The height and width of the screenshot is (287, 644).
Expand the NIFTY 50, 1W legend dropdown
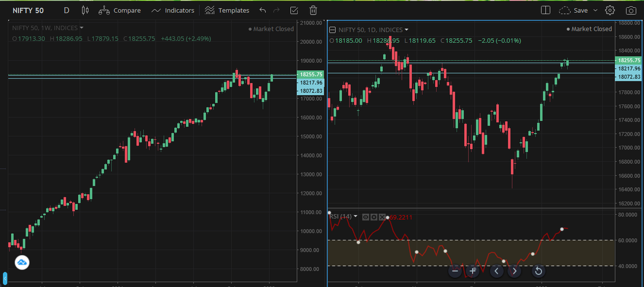coord(82,27)
